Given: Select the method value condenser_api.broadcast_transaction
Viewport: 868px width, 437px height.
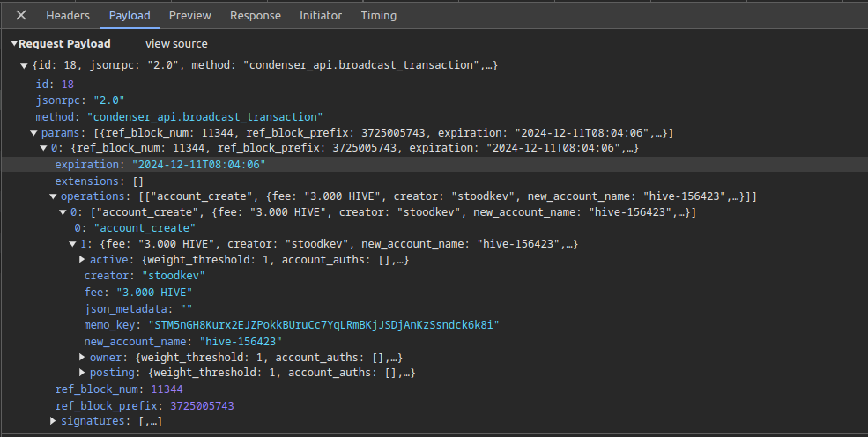Looking at the screenshot, I should [x=204, y=116].
